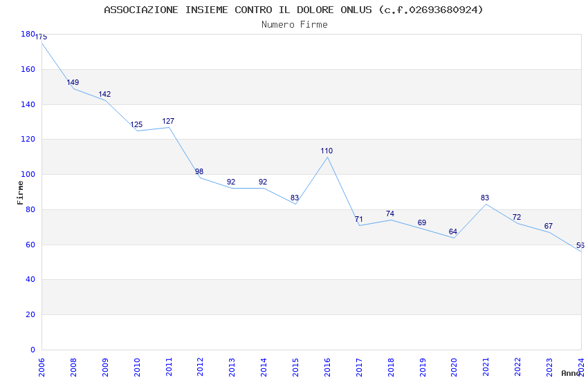The height and width of the screenshot is (380, 588).
Task: Click data label 92 above 2013
Action: 231,182
